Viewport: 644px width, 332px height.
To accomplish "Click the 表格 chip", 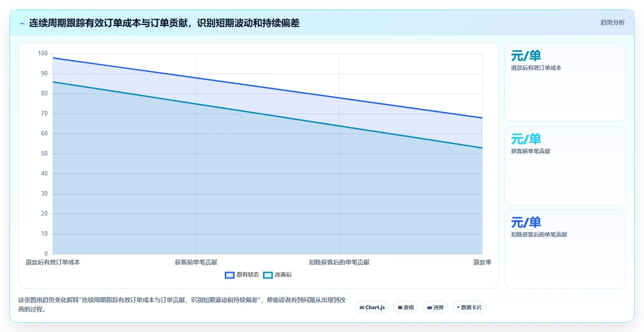I will click(x=406, y=307).
